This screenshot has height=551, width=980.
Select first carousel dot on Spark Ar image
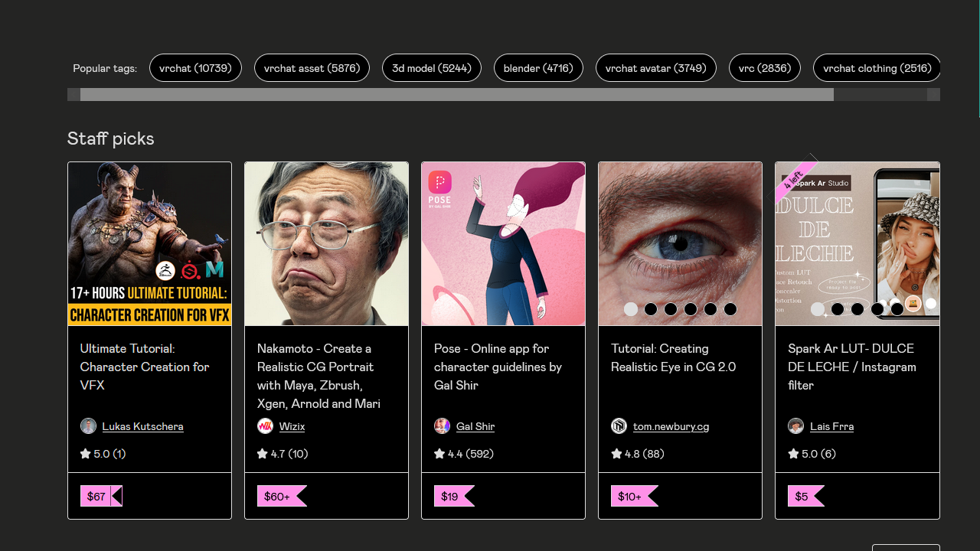[x=818, y=309]
